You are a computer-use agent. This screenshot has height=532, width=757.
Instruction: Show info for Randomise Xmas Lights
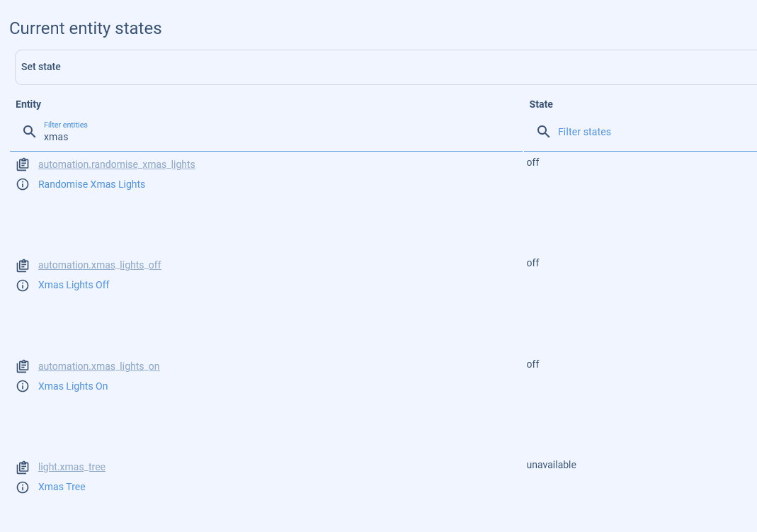click(x=23, y=184)
